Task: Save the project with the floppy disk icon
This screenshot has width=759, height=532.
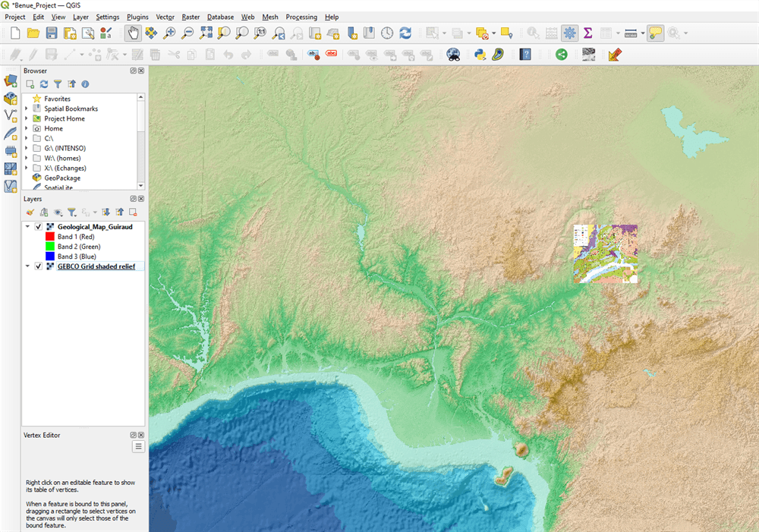Action: 52,33
